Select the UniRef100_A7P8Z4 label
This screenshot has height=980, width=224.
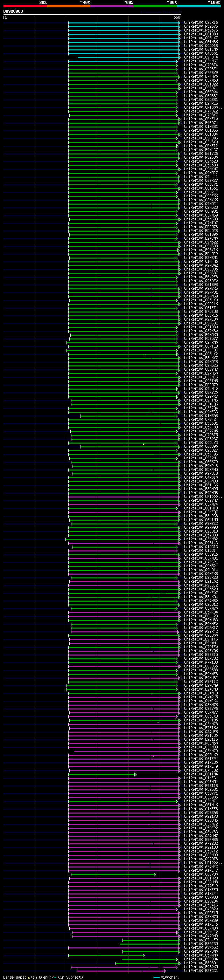point(201,65)
